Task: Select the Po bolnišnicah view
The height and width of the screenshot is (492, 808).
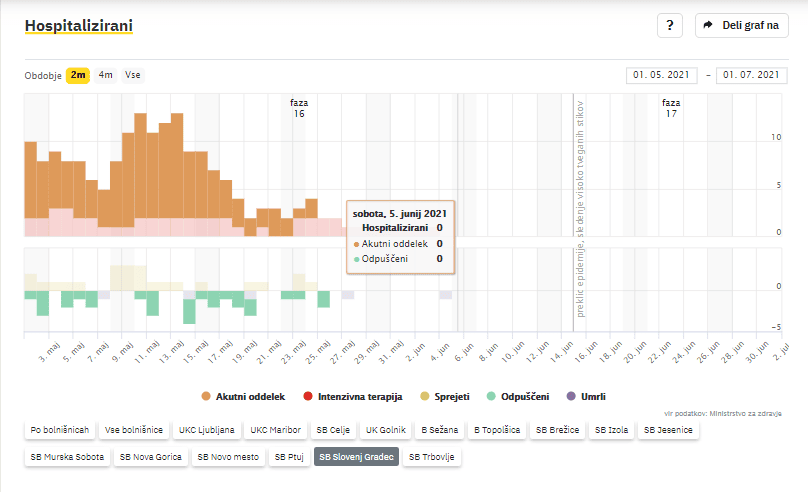Action: (60, 430)
